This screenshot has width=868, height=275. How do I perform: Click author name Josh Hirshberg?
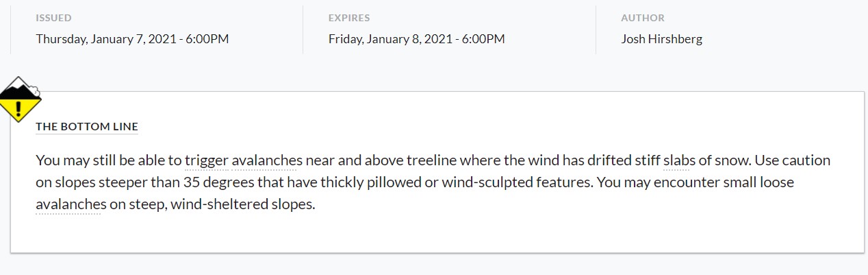(661, 39)
